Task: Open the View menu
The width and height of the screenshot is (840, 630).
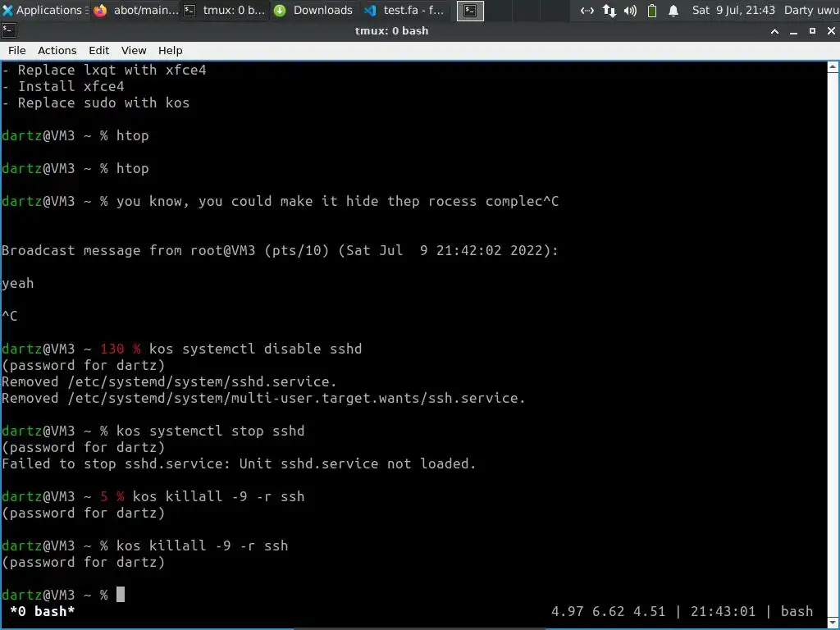Action: coord(134,50)
